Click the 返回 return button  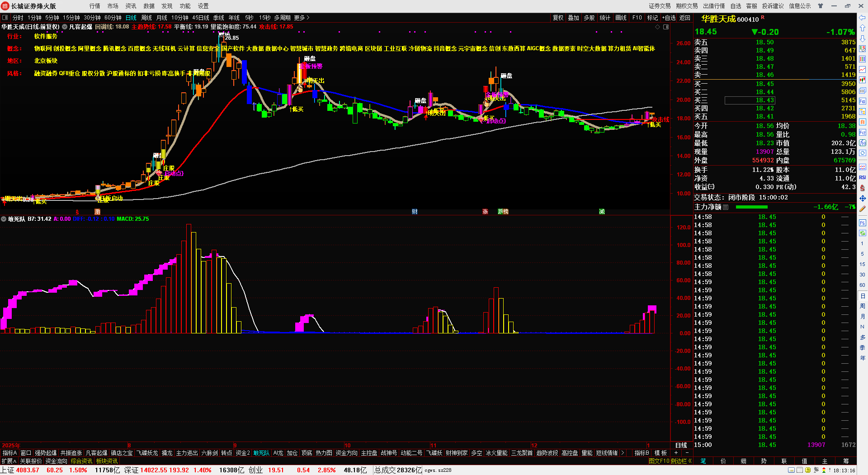click(x=685, y=18)
